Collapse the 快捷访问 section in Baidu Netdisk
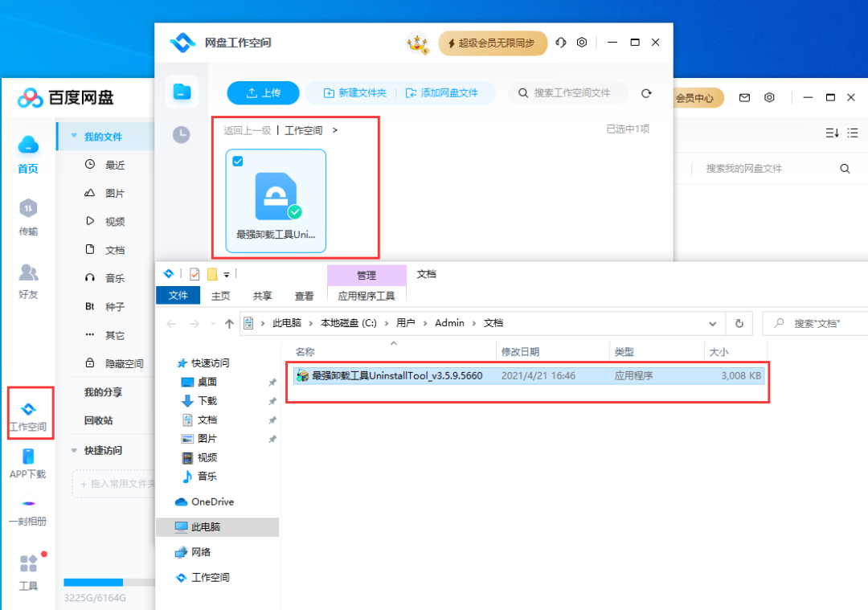The image size is (868, 610). pyautogui.click(x=74, y=451)
